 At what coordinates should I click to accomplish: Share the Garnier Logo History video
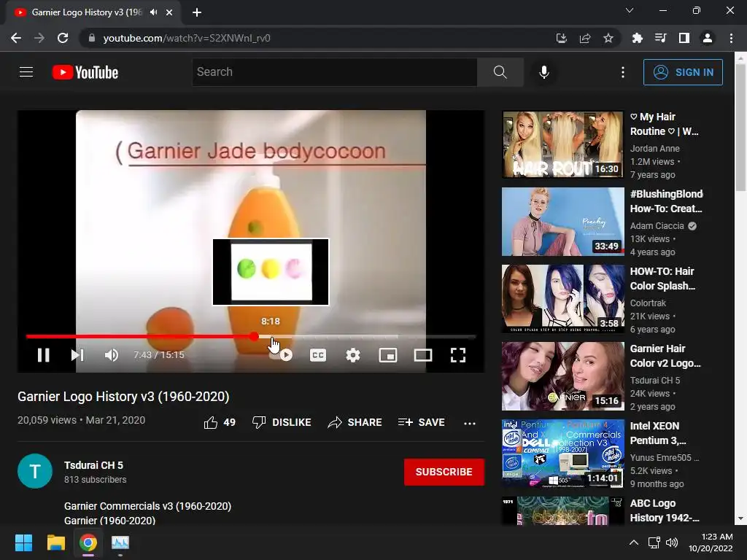(355, 422)
